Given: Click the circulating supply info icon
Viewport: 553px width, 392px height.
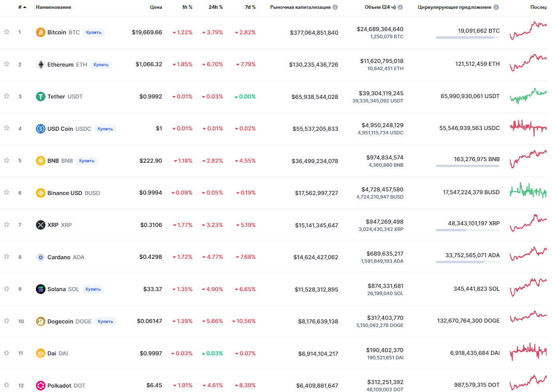Looking at the screenshot, I should point(496,7).
